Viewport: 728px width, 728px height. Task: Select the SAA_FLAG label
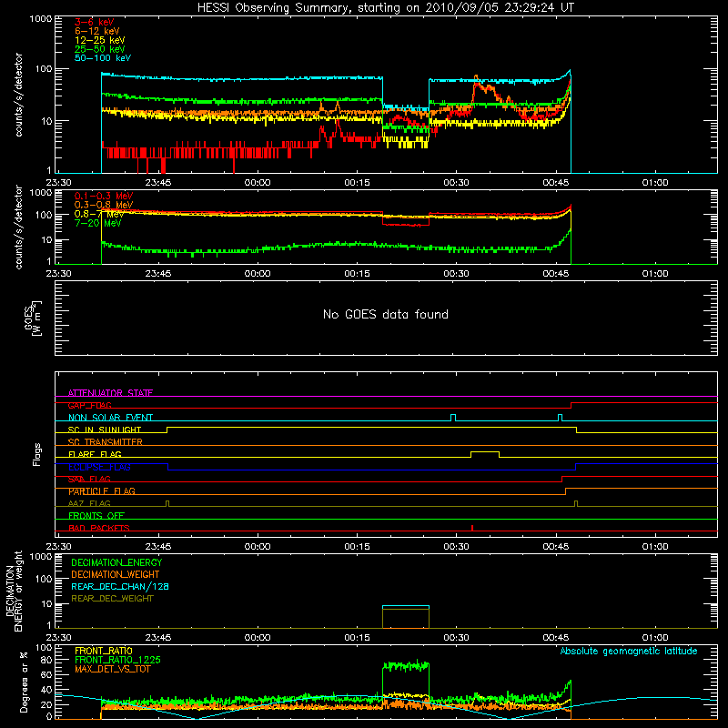(89, 479)
